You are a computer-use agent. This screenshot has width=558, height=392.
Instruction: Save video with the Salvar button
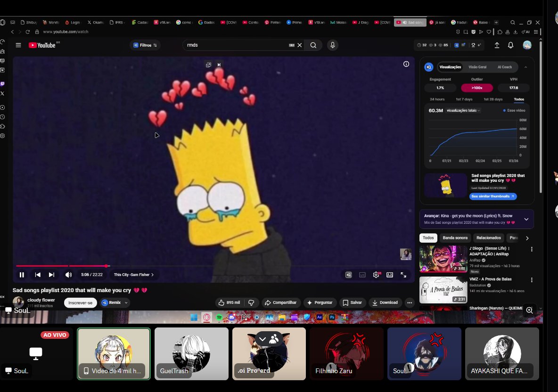coord(352,302)
